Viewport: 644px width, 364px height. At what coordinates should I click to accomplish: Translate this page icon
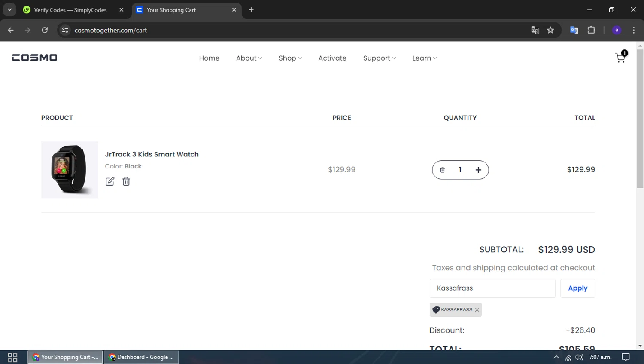pyautogui.click(x=535, y=30)
